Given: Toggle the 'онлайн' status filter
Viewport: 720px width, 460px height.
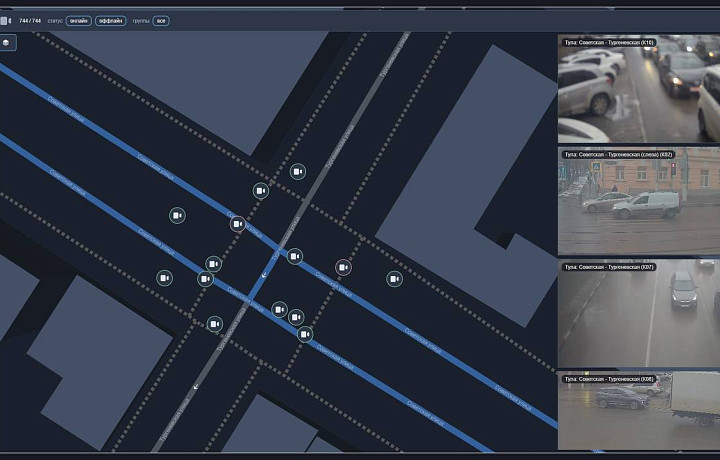Looking at the screenshot, I should pyautogui.click(x=78, y=20).
